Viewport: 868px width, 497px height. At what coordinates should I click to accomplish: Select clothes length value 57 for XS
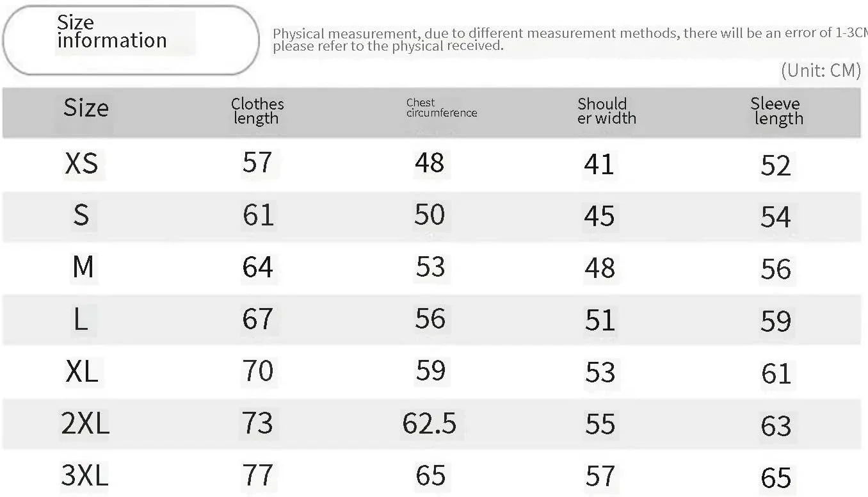point(257,163)
